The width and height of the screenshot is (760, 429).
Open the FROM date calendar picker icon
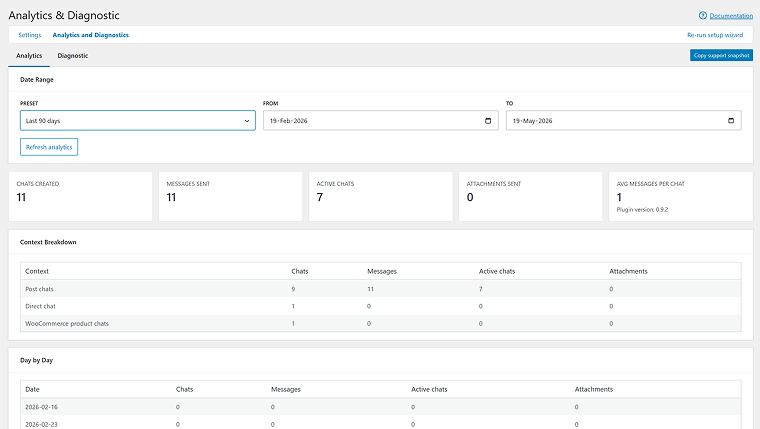tap(488, 121)
